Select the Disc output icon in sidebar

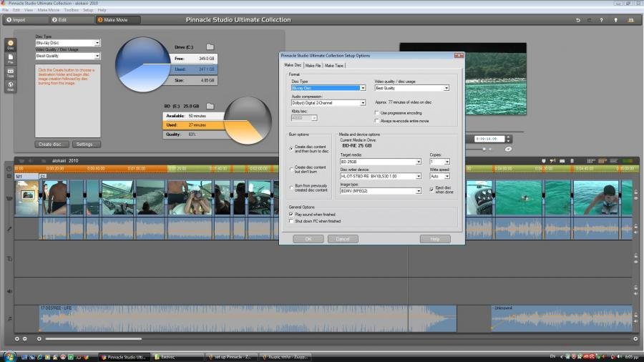(x=11, y=44)
